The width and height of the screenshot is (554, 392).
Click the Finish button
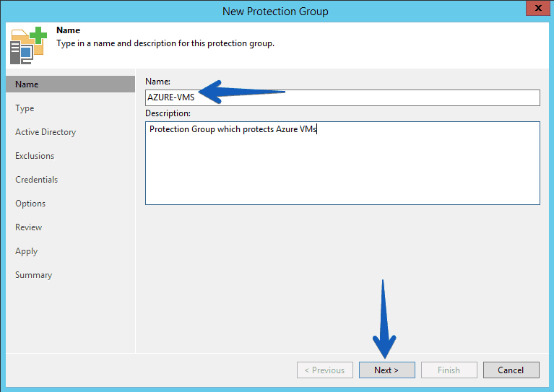pyautogui.click(x=449, y=370)
